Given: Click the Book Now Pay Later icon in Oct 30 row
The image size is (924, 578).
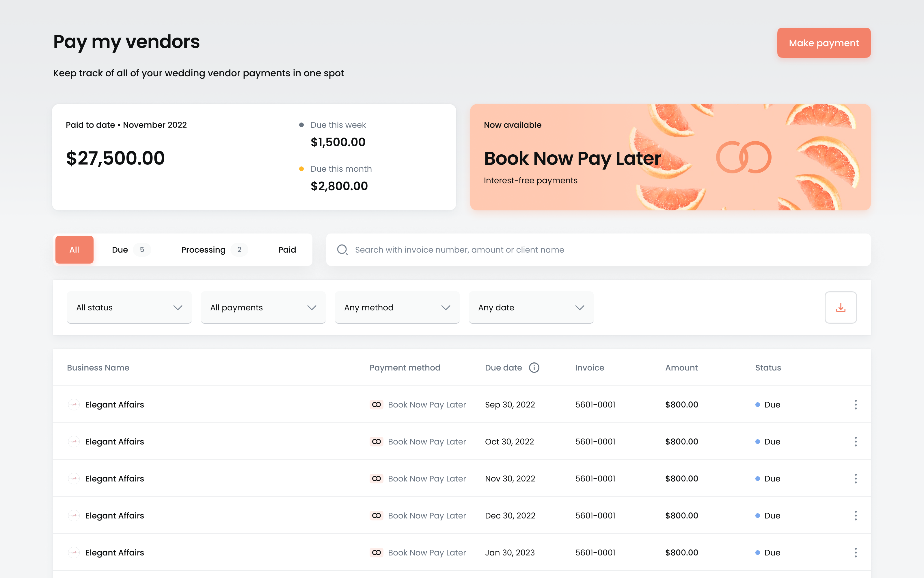Looking at the screenshot, I should tap(377, 442).
